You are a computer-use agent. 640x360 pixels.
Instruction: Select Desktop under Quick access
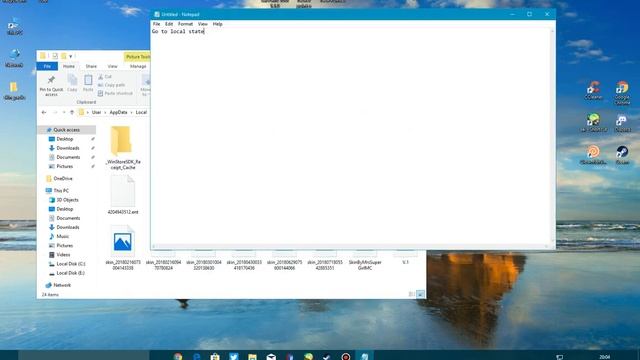click(x=65, y=139)
